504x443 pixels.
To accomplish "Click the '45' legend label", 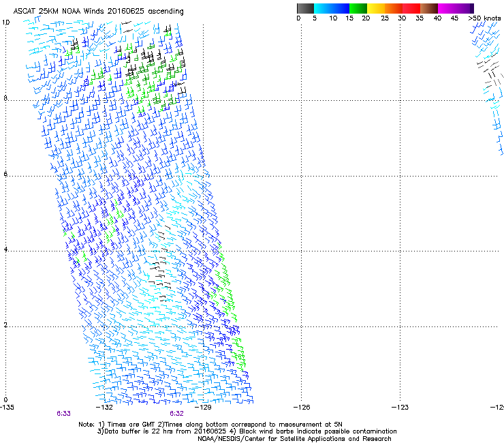I will pyautogui.click(x=454, y=18).
